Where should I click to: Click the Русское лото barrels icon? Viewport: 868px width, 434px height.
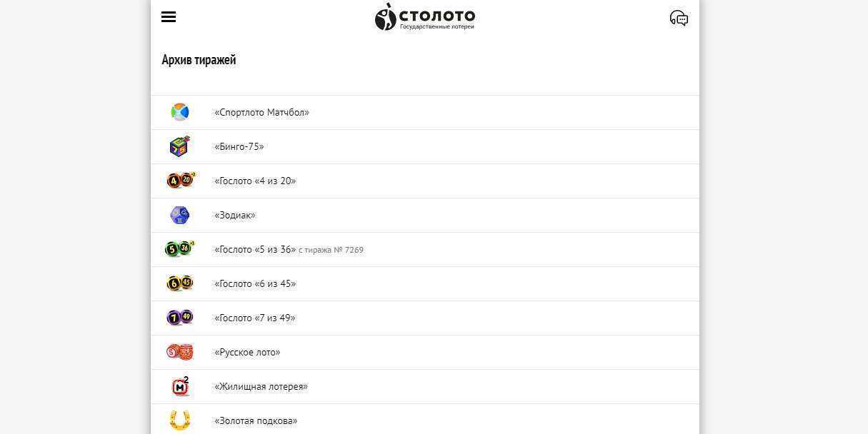click(x=180, y=352)
